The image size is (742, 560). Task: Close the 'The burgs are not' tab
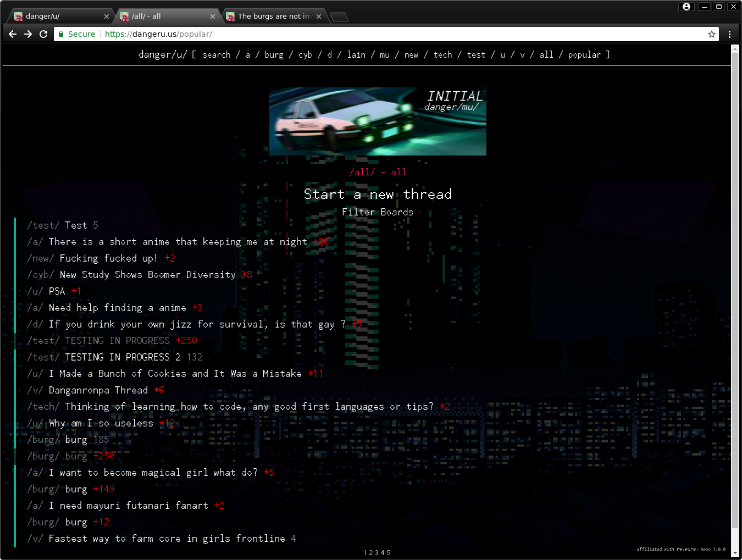319,16
